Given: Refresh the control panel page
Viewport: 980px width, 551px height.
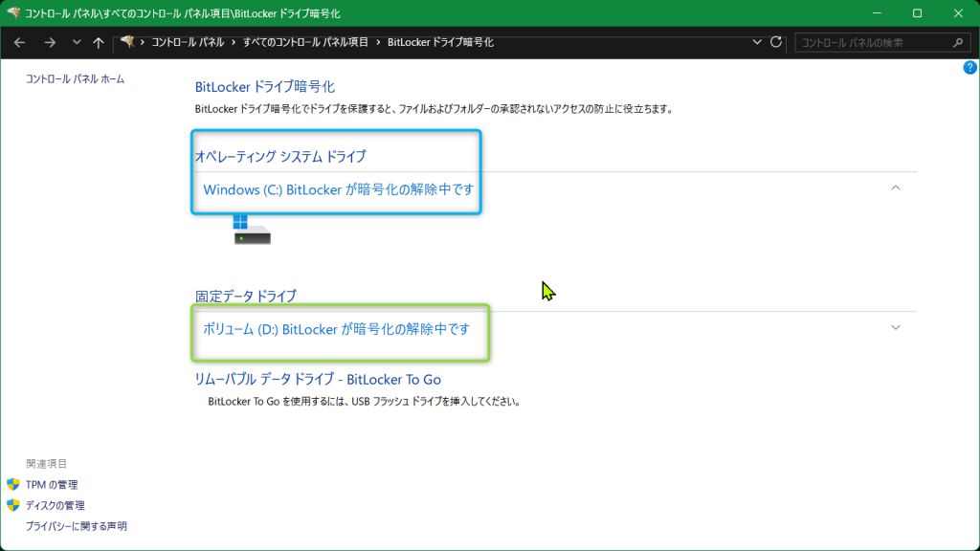Looking at the screenshot, I should pyautogui.click(x=776, y=43).
